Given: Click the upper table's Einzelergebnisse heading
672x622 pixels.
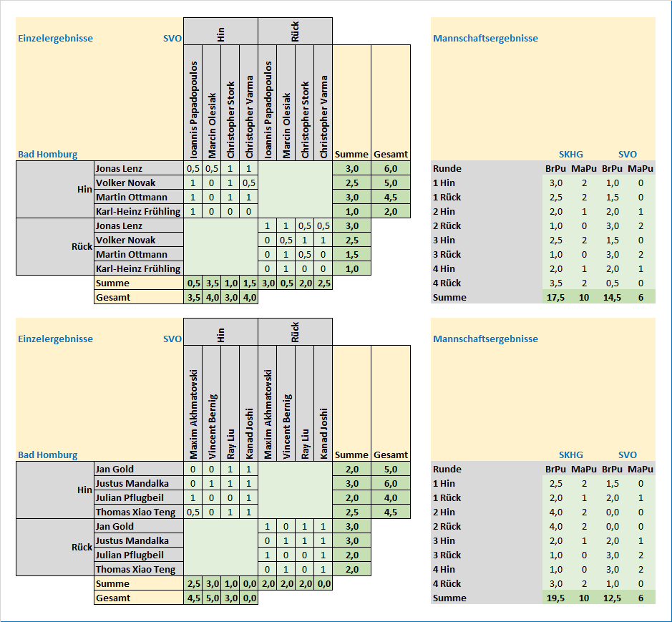Looking at the screenshot, I should click(55, 39).
